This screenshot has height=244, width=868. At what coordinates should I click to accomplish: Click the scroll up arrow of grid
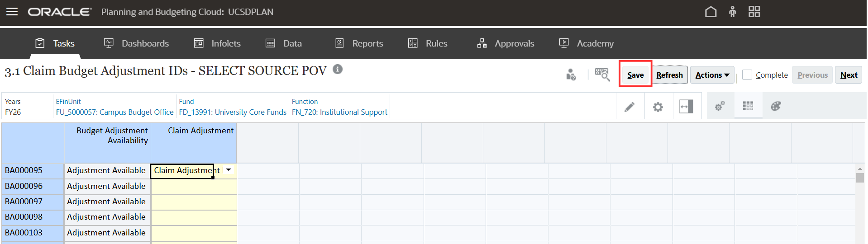[860, 169]
